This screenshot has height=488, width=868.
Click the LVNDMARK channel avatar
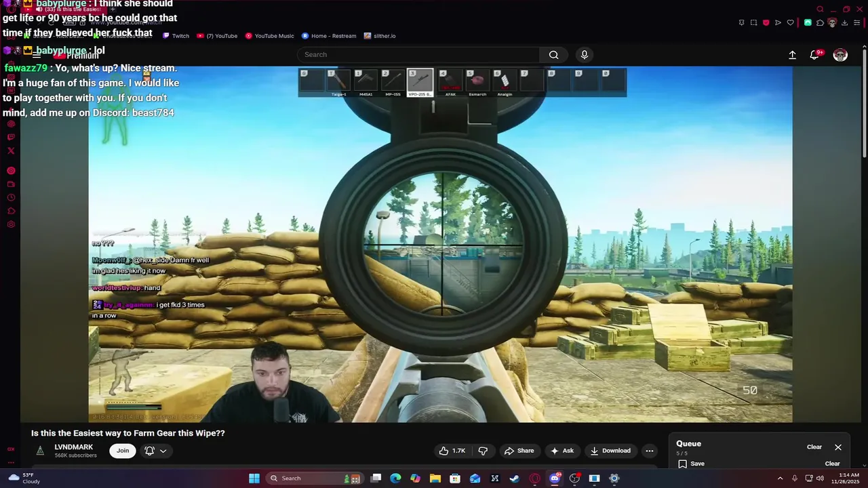coord(40,451)
